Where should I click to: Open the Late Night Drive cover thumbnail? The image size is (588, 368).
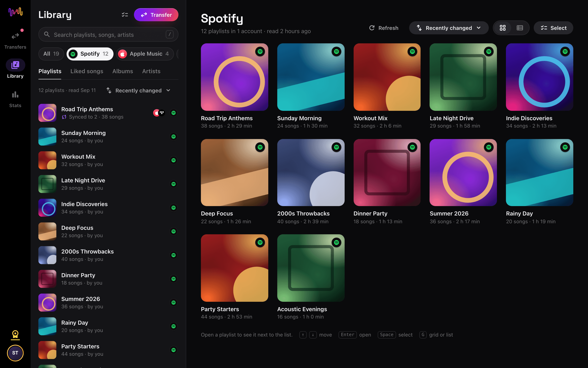point(463,77)
